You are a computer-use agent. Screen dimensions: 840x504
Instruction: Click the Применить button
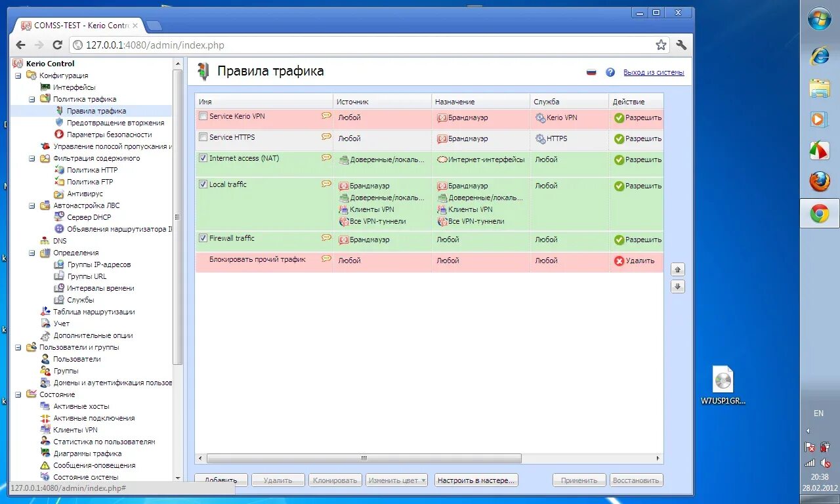(579, 480)
